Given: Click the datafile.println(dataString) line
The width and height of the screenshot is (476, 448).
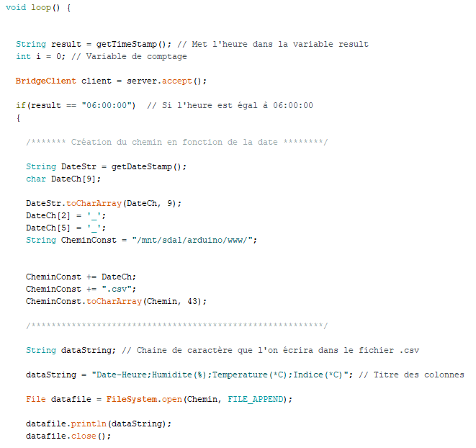Looking at the screenshot, I should pyautogui.click(x=99, y=424).
